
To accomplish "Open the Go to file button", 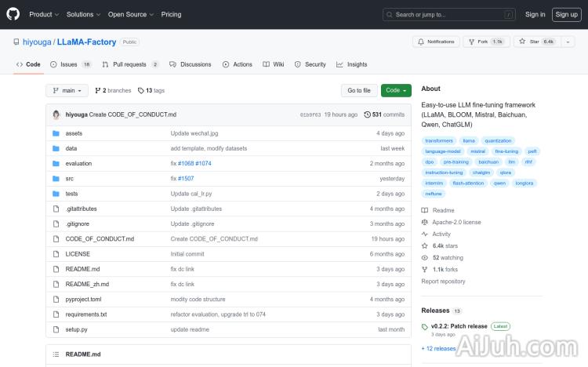I will click(x=359, y=90).
